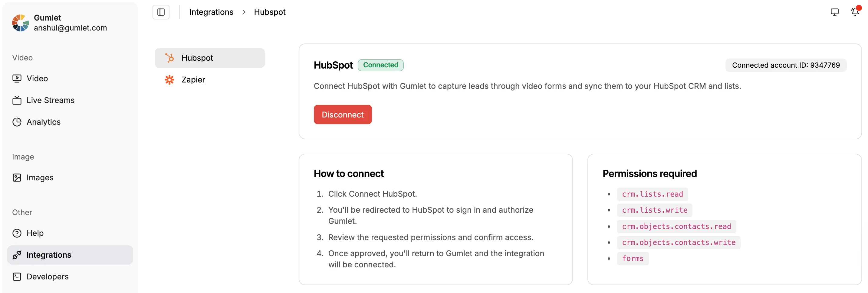Image resolution: width=868 pixels, height=293 pixels.
Task: Open the Analytics pie chart icon
Action: coord(17,122)
